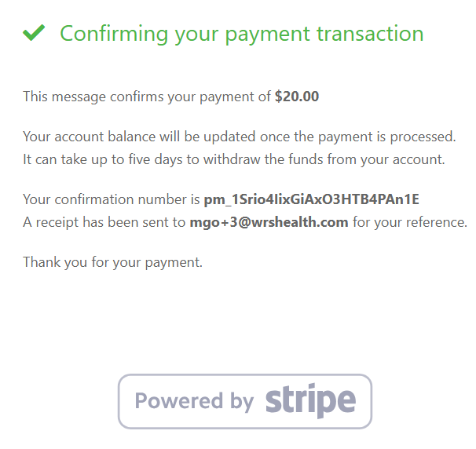
Task: Select the mgo+3@wrshealth.com email address
Action: coord(269,222)
